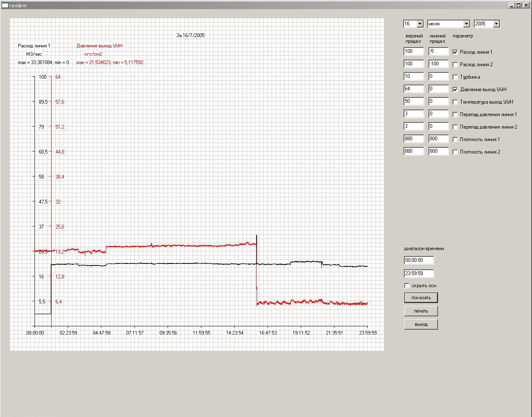
Task: Click the параметр column header
Action: coord(463,36)
